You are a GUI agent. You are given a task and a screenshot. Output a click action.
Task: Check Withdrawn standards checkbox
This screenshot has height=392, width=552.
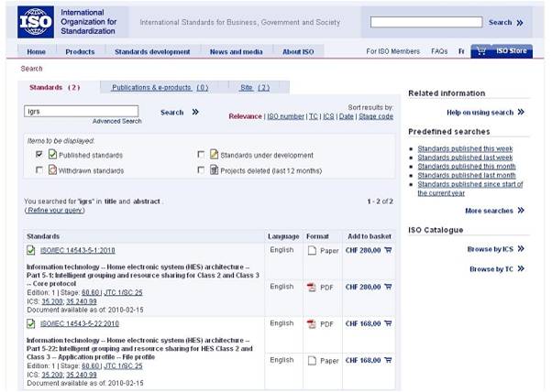pos(39,170)
